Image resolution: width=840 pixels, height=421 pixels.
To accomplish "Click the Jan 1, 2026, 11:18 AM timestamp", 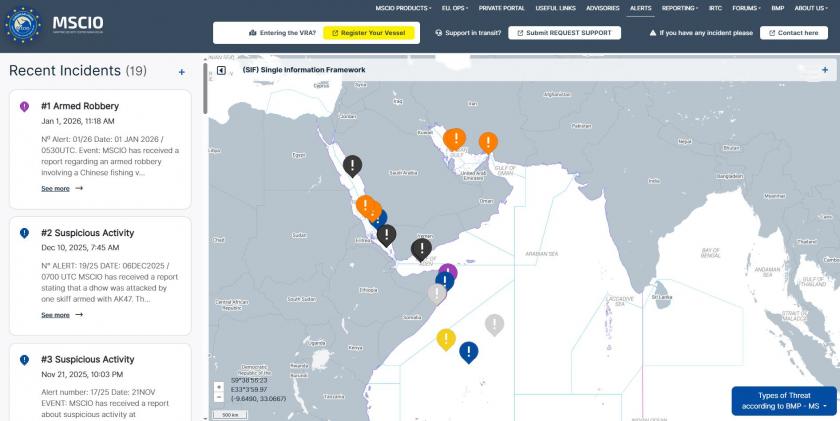I will (x=78, y=121).
